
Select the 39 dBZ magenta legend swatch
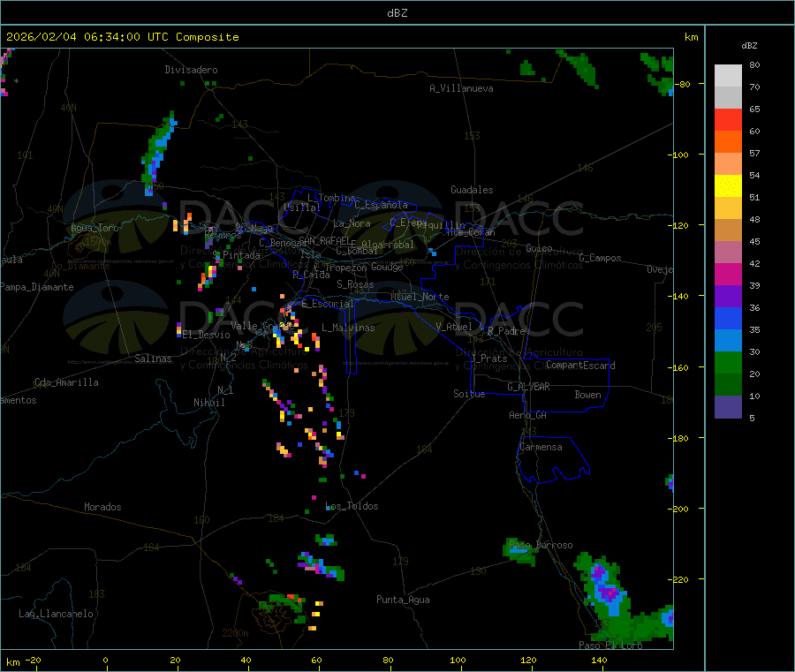point(728,274)
